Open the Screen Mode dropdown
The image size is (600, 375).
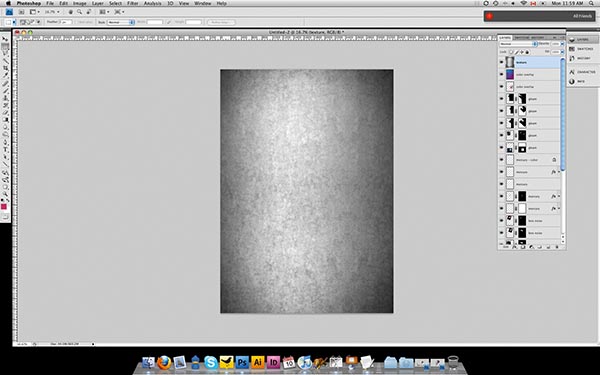tap(119, 12)
